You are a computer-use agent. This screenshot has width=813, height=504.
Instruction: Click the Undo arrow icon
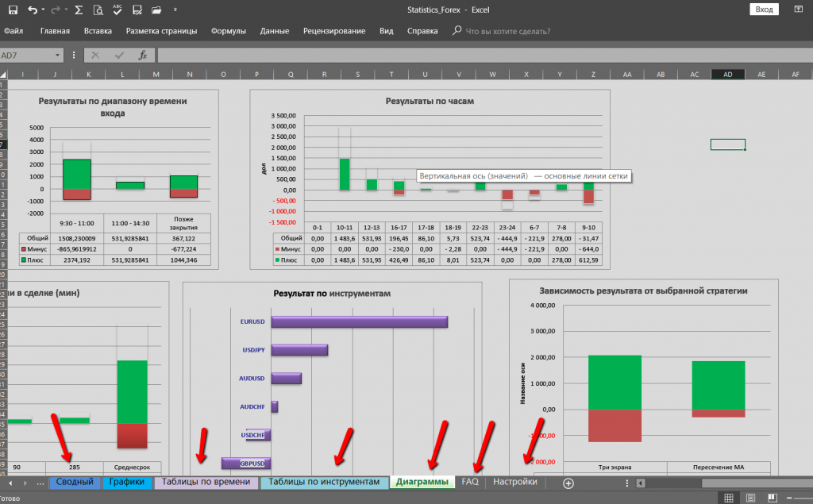(x=32, y=10)
